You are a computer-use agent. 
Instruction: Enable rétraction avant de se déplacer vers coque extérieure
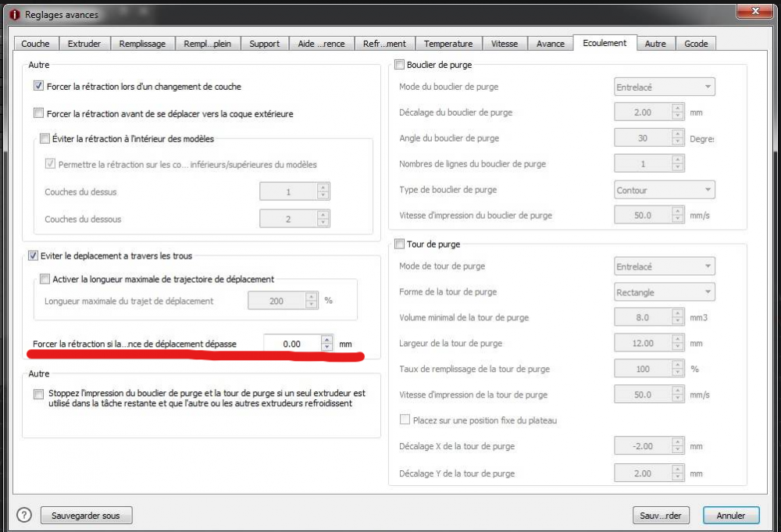coord(38,113)
